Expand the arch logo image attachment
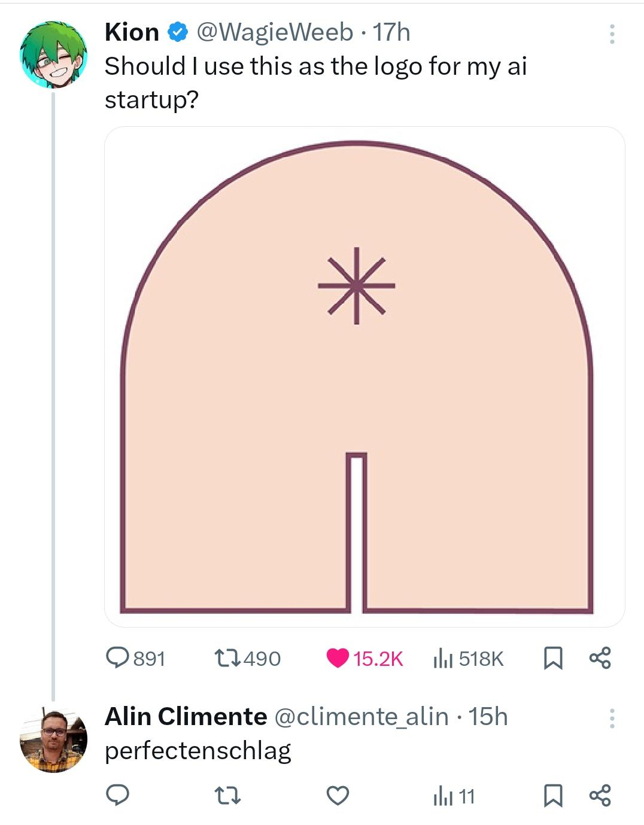The height and width of the screenshot is (825, 644). (x=364, y=377)
